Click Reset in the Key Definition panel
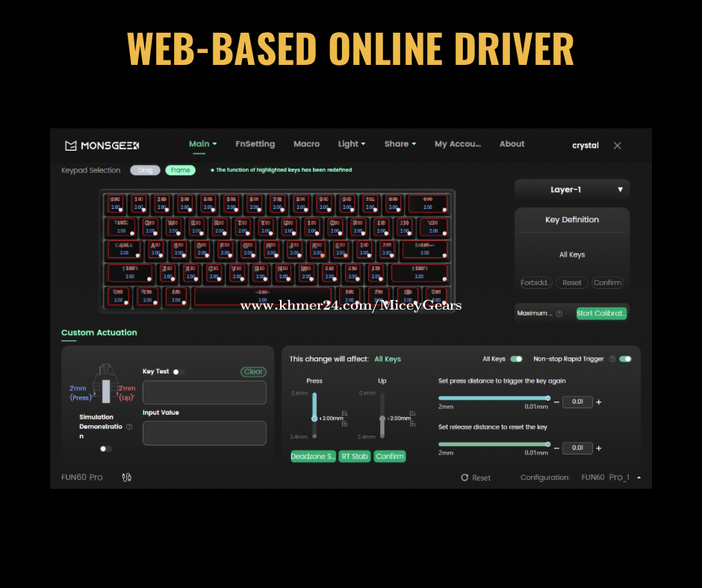702x588 pixels. [572, 283]
